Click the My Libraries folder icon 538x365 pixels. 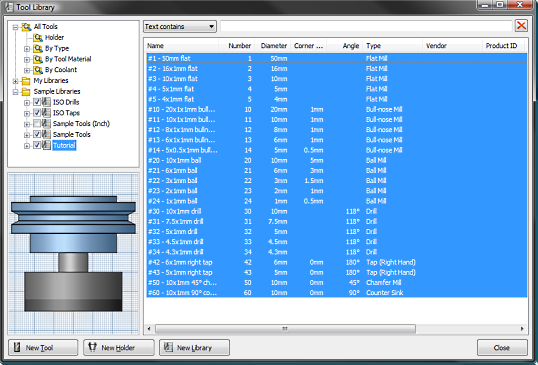pyautogui.click(x=26, y=81)
